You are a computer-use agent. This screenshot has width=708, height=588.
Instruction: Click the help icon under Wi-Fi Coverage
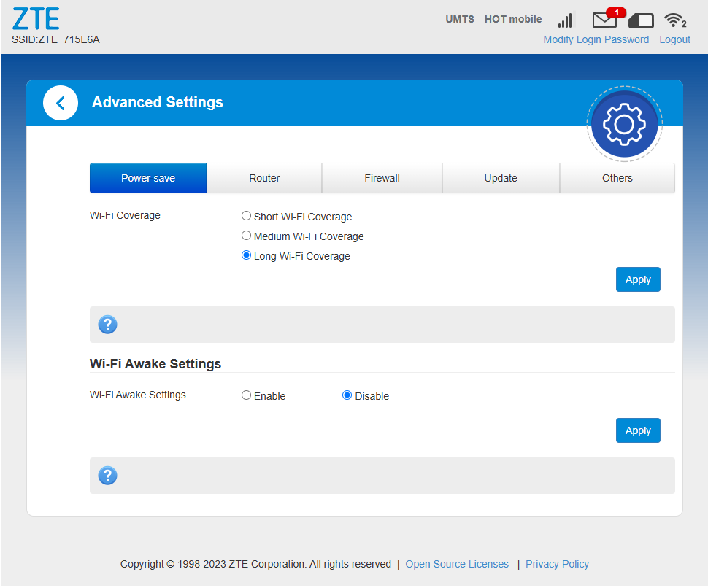click(x=107, y=325)
